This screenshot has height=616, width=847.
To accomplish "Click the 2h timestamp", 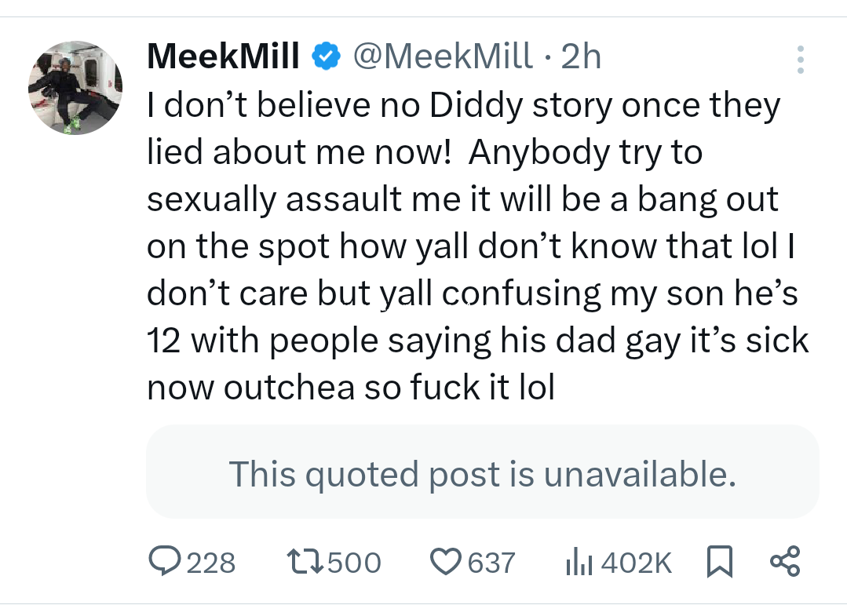I will (581, 56).
